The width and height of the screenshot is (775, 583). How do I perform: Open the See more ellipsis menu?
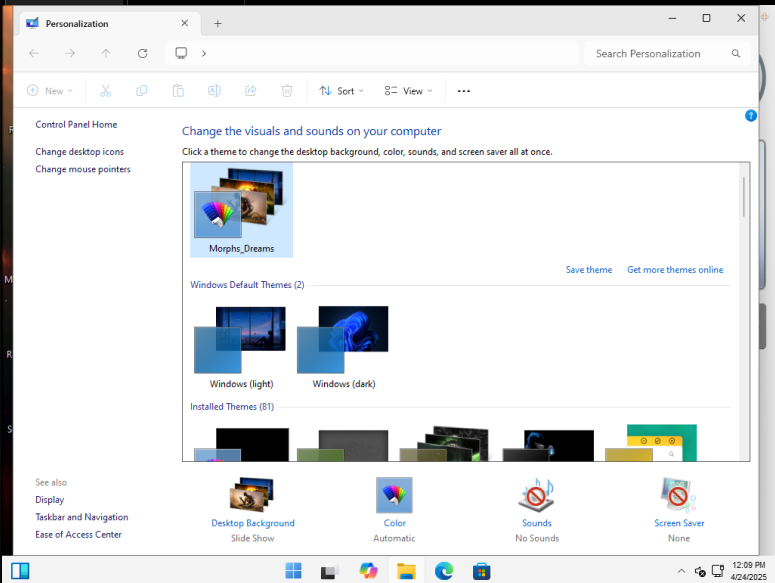click(x=463, y=91)
